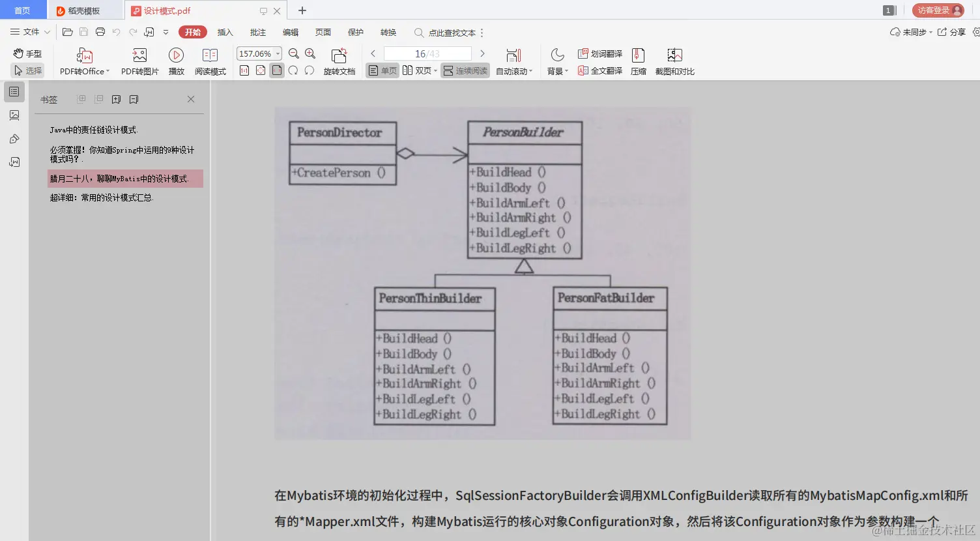This screenshot has width=980, height=541.
Task: Rotate the document with 旋转文档
Action: (338, 61)
